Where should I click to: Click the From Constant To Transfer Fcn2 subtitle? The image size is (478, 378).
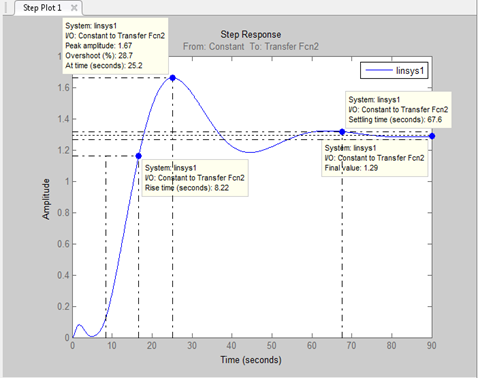coord(251,46)
